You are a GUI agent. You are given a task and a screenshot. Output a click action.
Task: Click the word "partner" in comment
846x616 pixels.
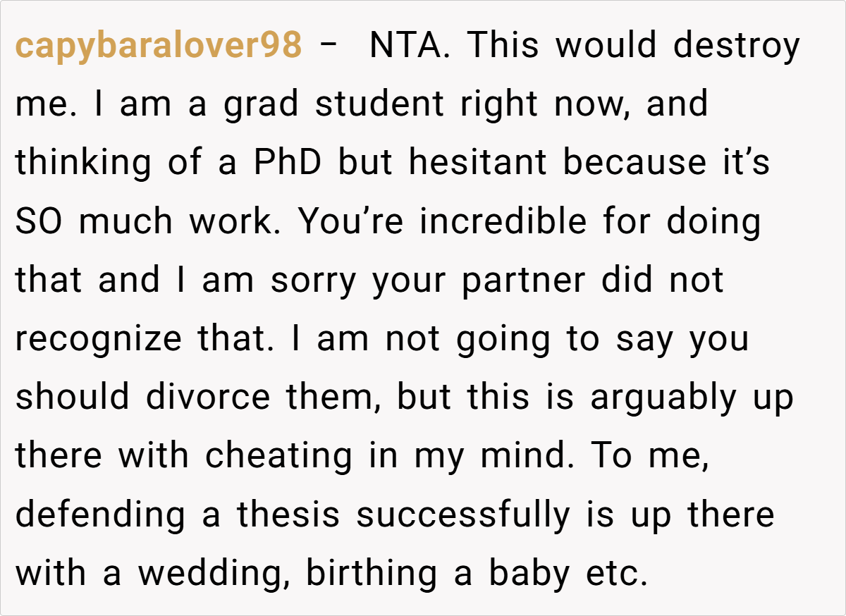pyautogui.click(x=522, y=281)
